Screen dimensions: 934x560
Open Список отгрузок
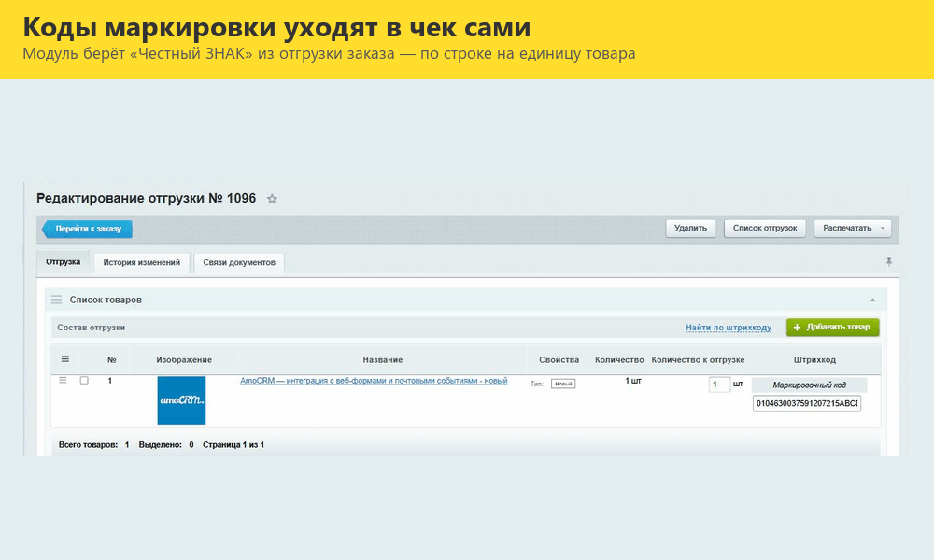click(765, 229)
